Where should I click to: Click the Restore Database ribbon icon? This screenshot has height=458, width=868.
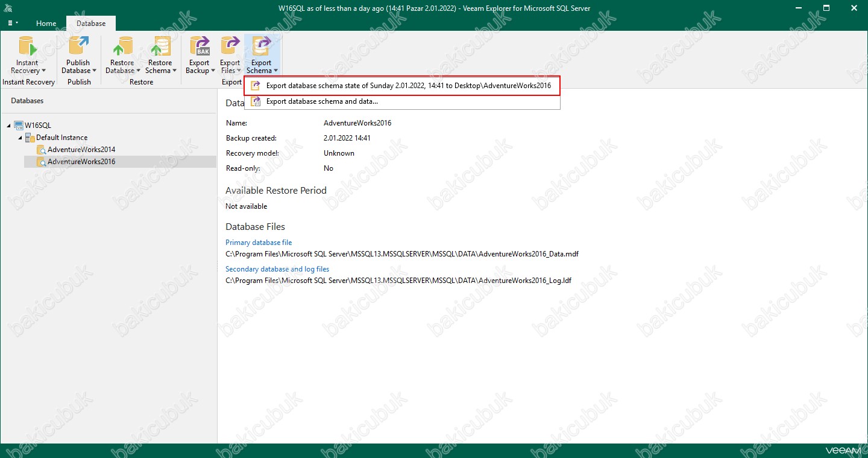122,46
